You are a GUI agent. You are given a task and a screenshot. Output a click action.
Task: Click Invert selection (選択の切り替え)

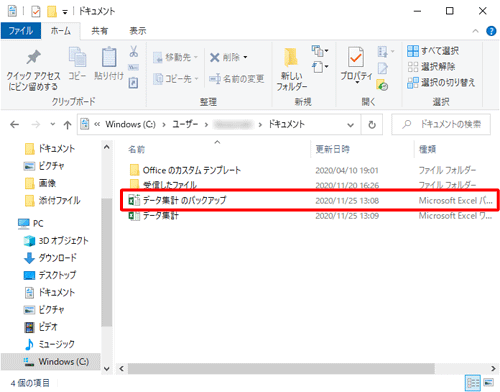pyautogui.click(x=441, y=82)
